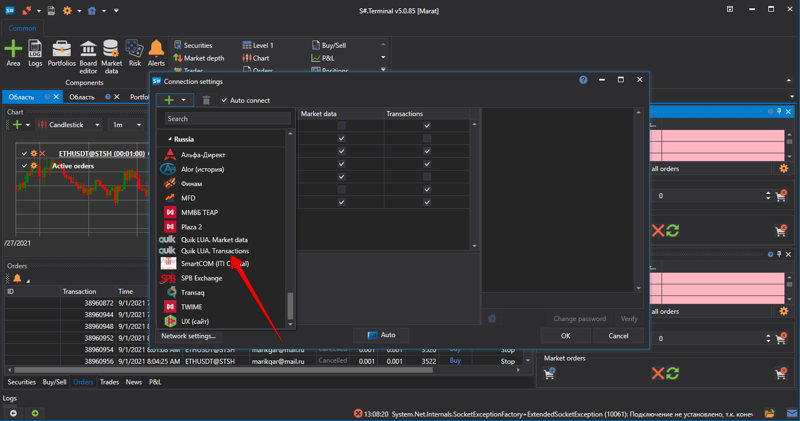Open orders alert bell icon

pyautogui.click(x=17, y=279)
